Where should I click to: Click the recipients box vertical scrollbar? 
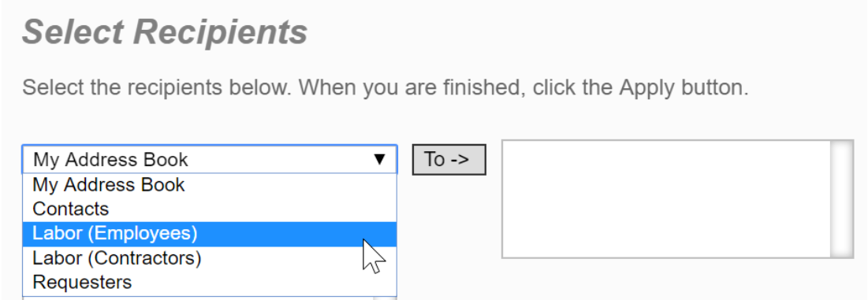tap(843, 199)
